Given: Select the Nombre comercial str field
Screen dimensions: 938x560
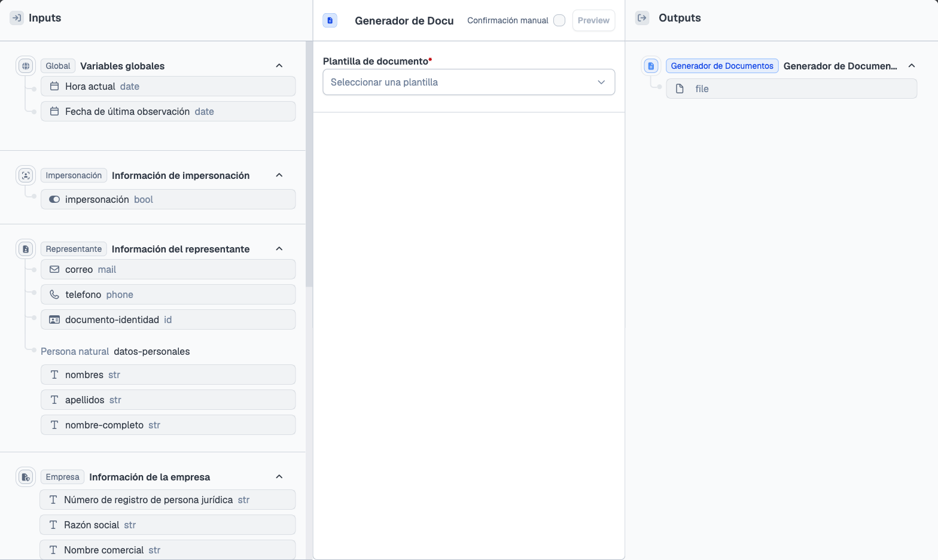Looking at the screenshot, I should [167, 550].
